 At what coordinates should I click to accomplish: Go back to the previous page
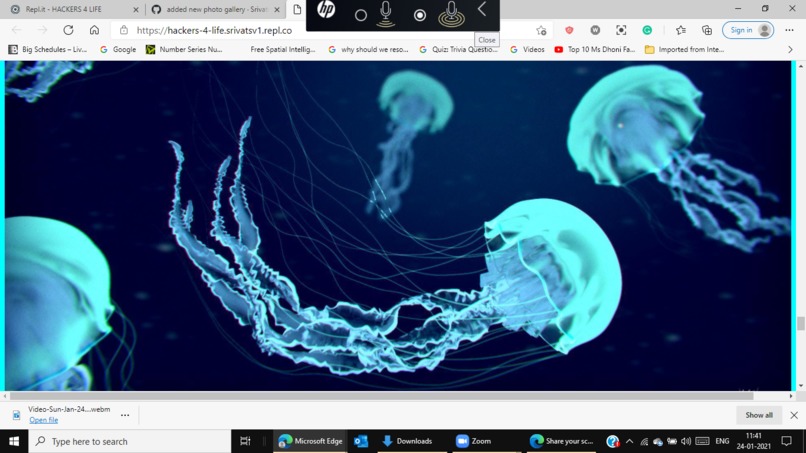(x=16, y=30)
